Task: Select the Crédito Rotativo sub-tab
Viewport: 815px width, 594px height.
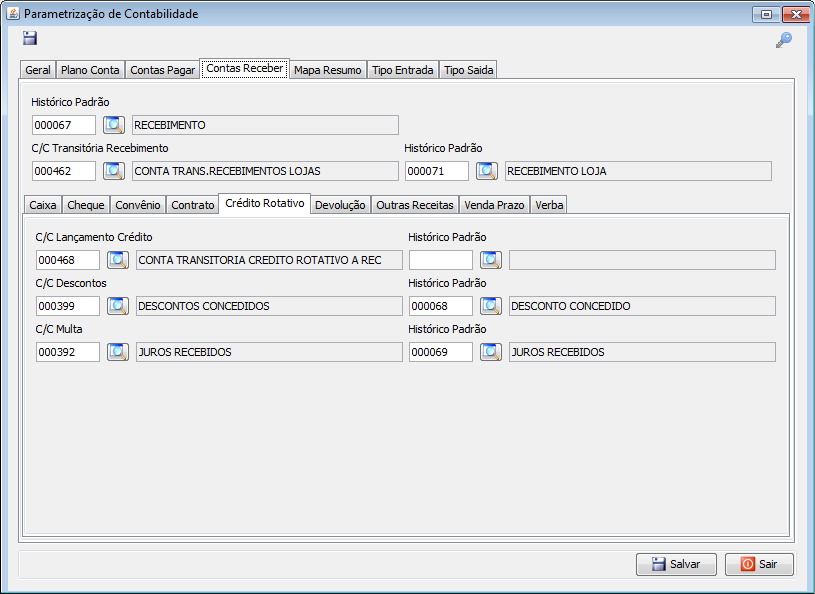Action: (265, 203)
